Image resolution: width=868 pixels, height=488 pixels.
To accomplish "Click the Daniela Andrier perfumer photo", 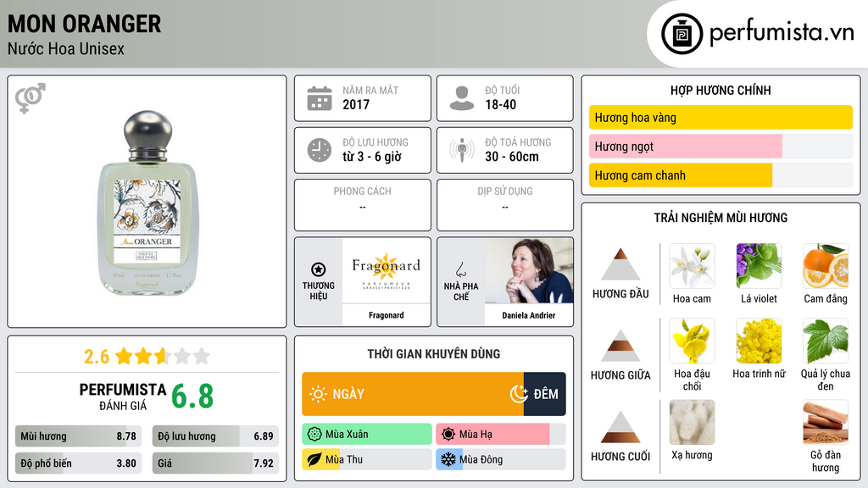I will 529,271.
